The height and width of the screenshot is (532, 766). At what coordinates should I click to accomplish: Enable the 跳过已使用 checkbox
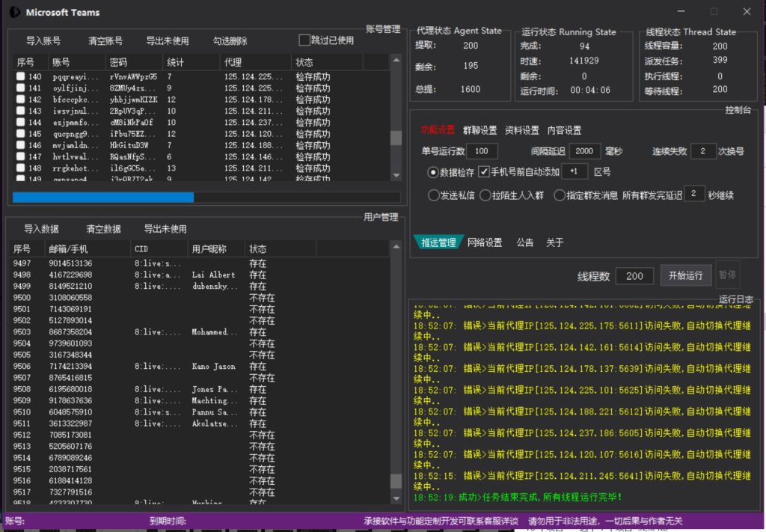click(x=304, y=40)
